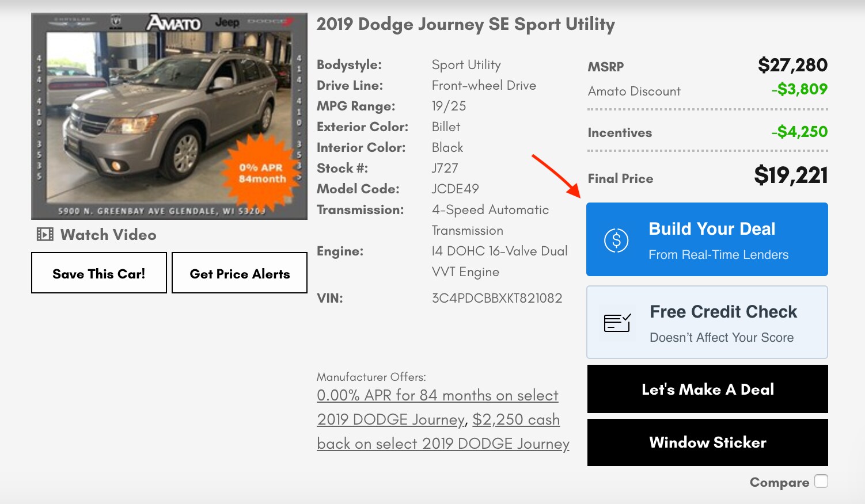The height and width of the screenshot is (504, 865).
Task: Open the Window Sticker
Action: tap(707, 442)
